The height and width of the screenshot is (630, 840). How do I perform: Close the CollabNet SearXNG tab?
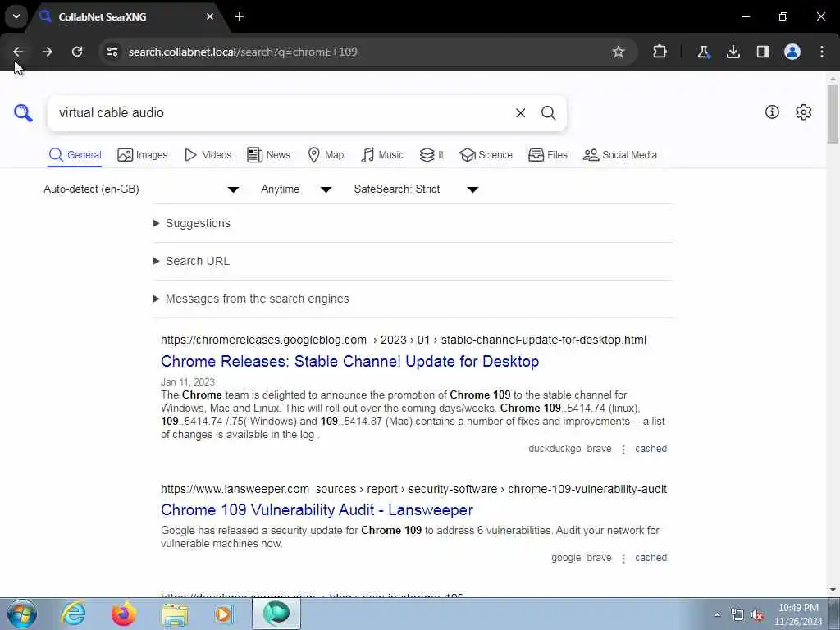[x=210, y=16]
